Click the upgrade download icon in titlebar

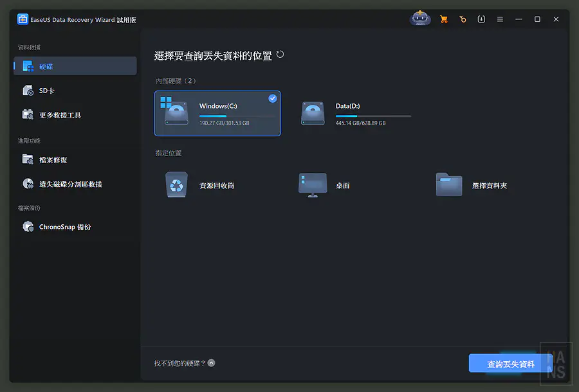(x=481, y=19)
